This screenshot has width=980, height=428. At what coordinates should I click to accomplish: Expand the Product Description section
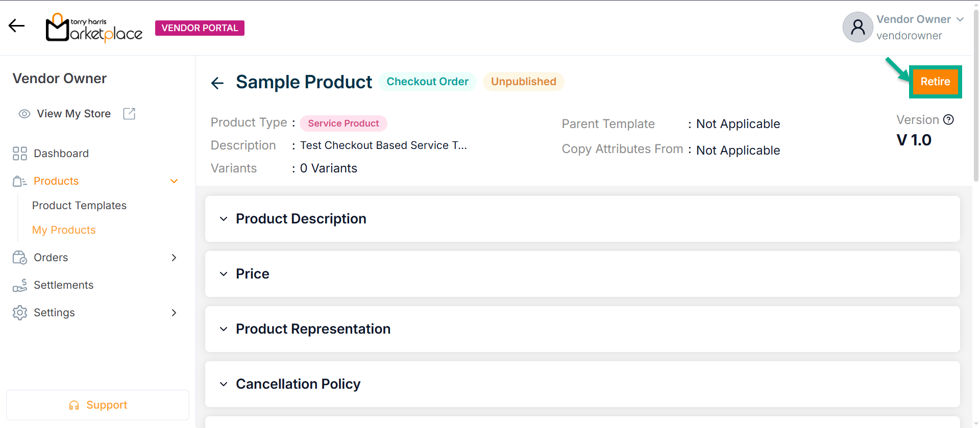pos(224,219)
